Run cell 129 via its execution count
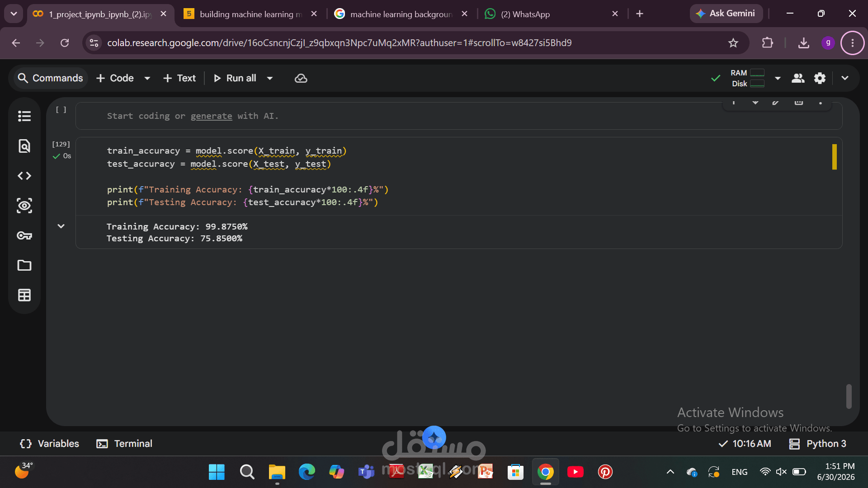Image resolution: width=868 pixels, height=488 pixels. (x=61, y=144)
